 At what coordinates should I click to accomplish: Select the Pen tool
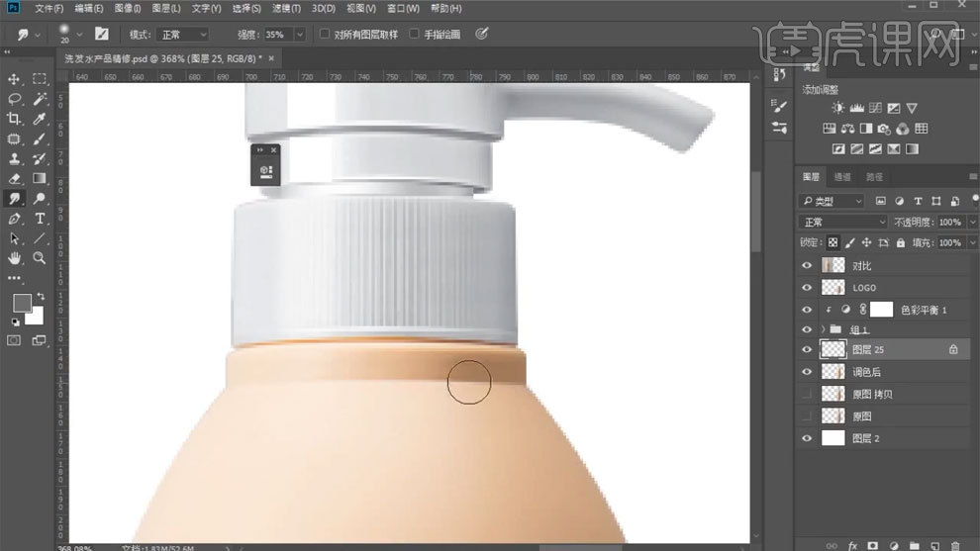[x=14, y=219]
